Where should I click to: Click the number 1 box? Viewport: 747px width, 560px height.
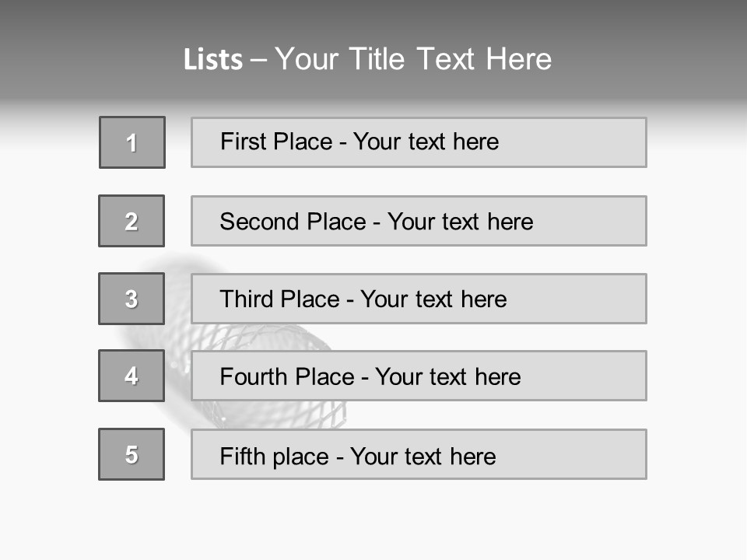132,142
